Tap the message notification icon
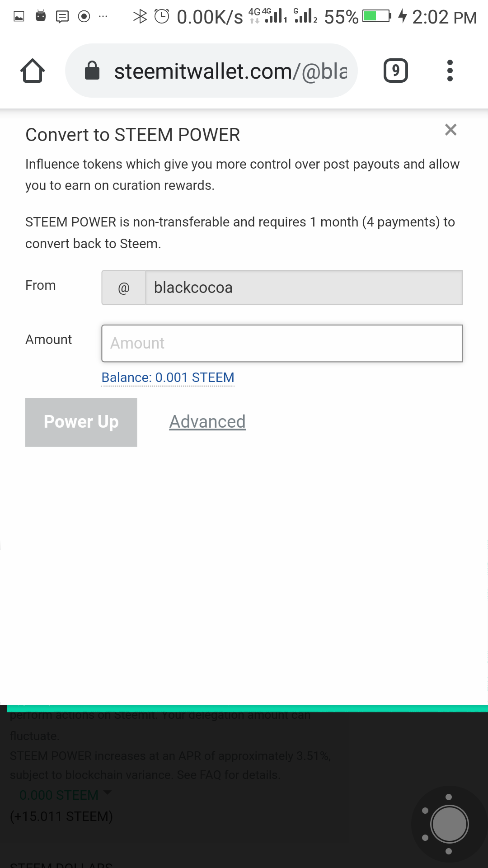 (x=62, y=17)
